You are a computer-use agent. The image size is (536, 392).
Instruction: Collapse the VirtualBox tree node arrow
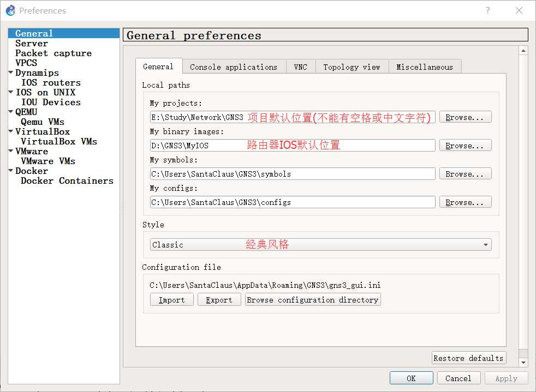click(11, 131)
